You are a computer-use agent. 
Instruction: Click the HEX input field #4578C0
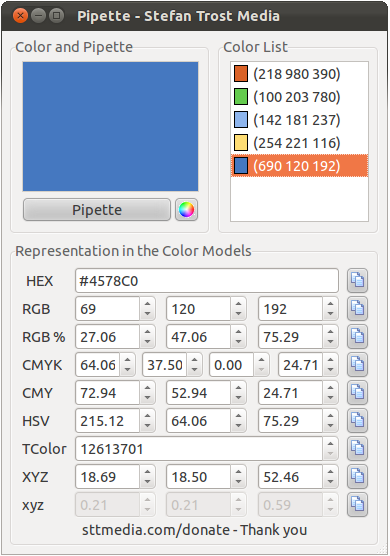(207, 280)
